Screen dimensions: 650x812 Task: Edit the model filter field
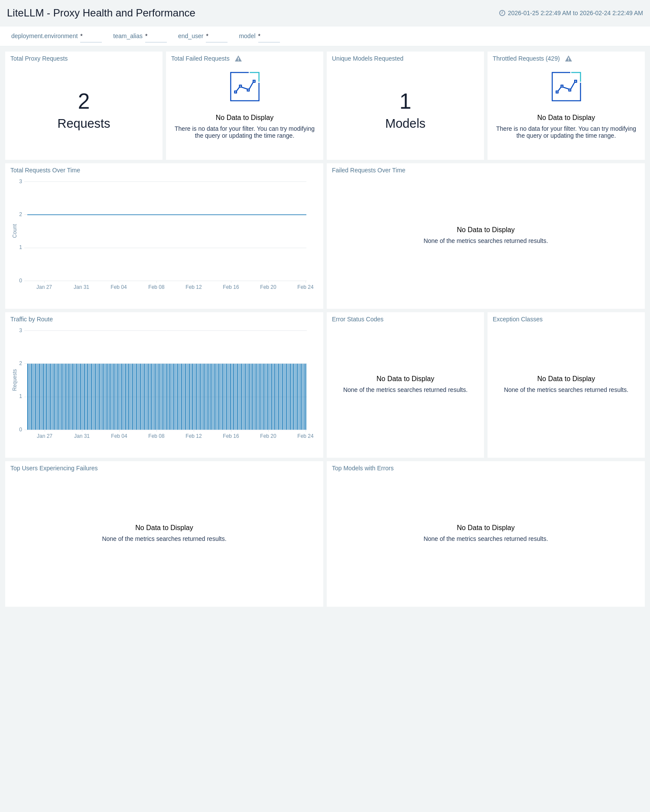pyautogui.click(x=269, y=36)
